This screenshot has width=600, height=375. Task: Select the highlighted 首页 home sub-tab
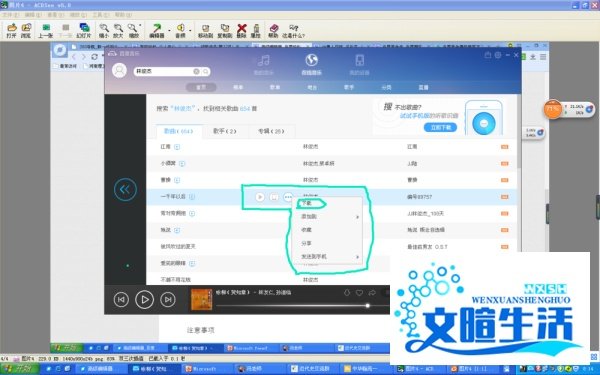(x=201, y=87)
